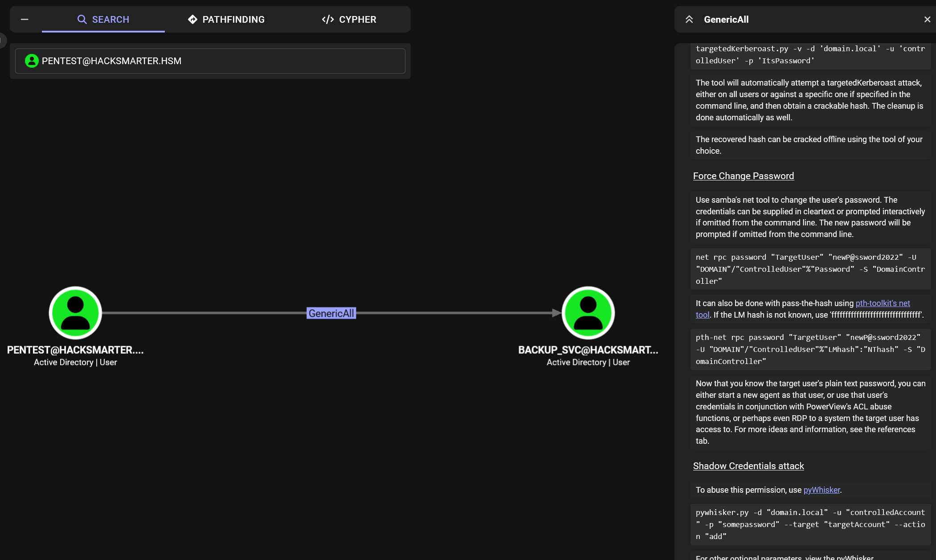Click the Shadow Credentials attack heading

(x=748, y=466)
